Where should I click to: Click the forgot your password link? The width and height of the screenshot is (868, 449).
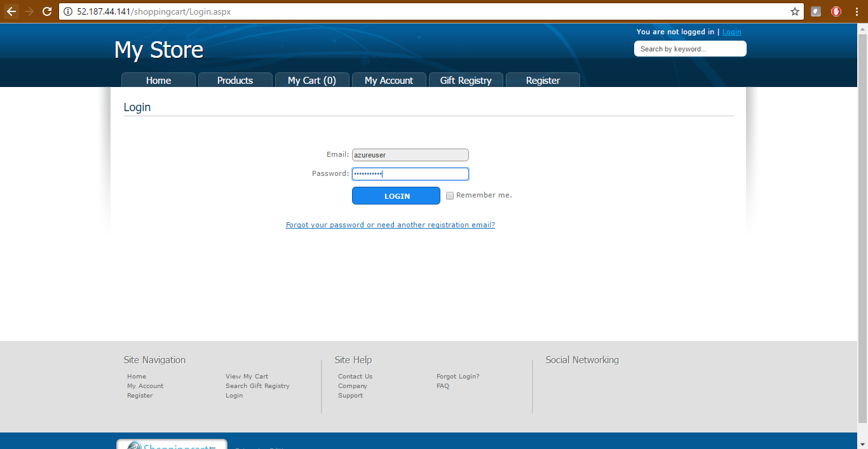click(x=390, y=225)
